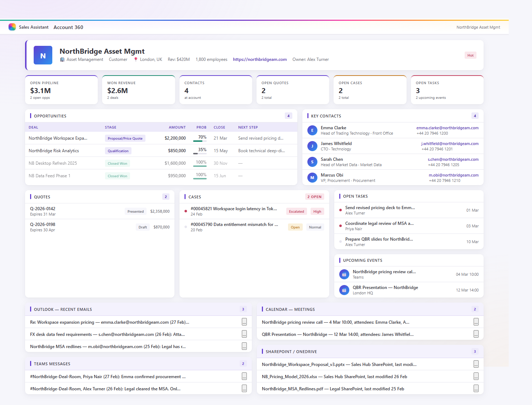Open the Prepare QBR slides task
532x405 pixels.
(409, 242)
